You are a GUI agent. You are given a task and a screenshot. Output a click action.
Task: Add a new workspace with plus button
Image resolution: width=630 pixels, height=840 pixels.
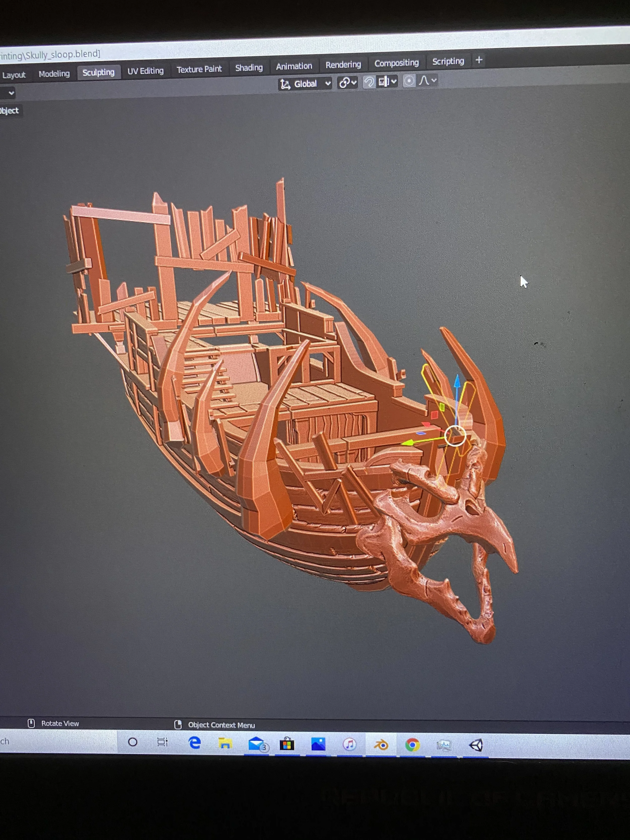(479, 60)
